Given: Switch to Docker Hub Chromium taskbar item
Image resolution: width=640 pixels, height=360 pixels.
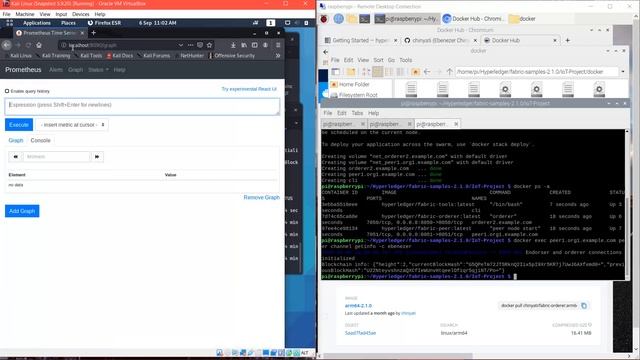Looking at the screenshot, I should 474,19.
